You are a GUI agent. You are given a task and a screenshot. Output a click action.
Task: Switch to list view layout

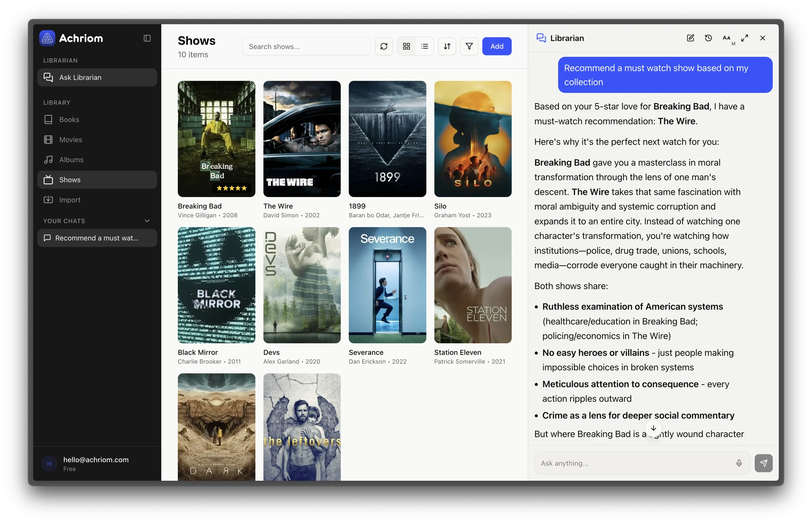[425, 46]
